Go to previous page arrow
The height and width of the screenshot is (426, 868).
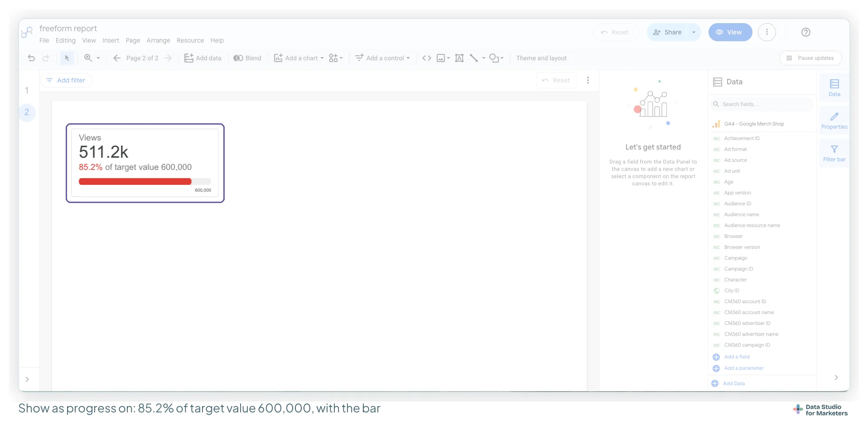tap(117, 58)
